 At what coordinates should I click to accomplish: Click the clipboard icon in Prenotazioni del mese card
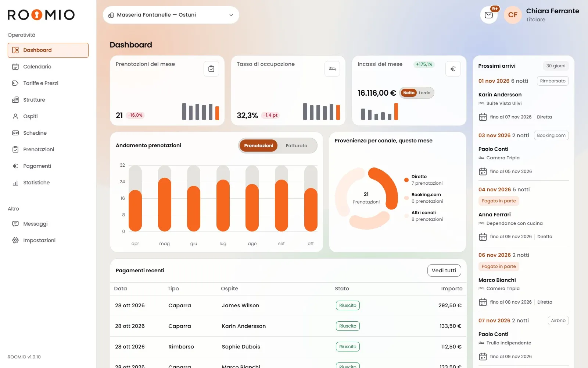click(x=211, y=69)
